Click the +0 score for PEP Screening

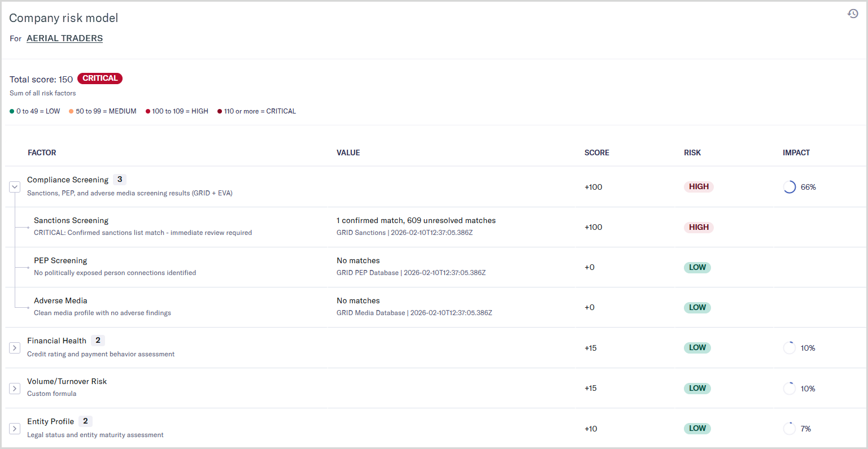[590, 268]
